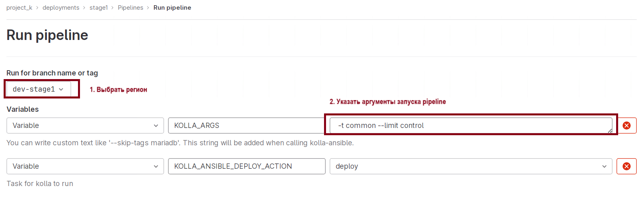Click the resize handle of the KOLLA_ARGS value textarea
Image resolution: width=644 pixels, height=203 pixels.
click(x=610, y=131)
